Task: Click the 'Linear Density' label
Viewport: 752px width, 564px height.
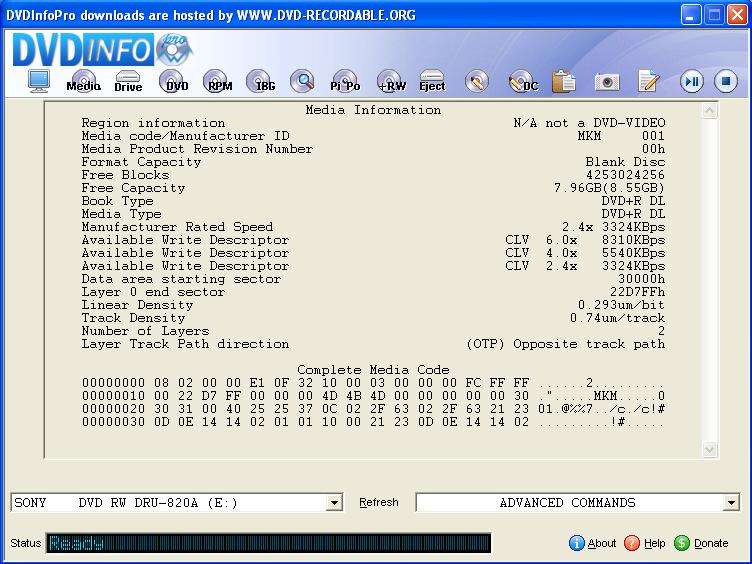Action: pos(137,305)
